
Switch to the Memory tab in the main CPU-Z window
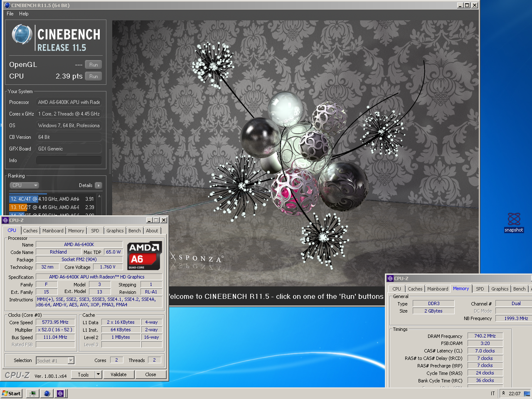coord(76,231)
